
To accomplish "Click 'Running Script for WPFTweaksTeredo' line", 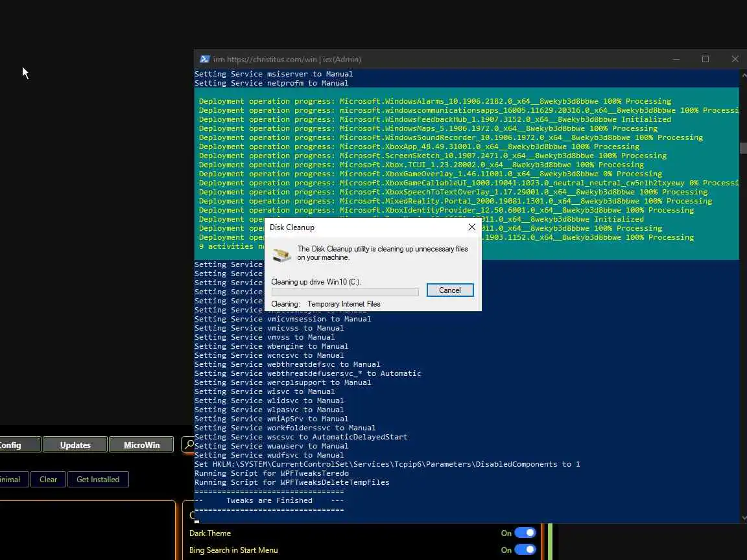I will point(272,473).
